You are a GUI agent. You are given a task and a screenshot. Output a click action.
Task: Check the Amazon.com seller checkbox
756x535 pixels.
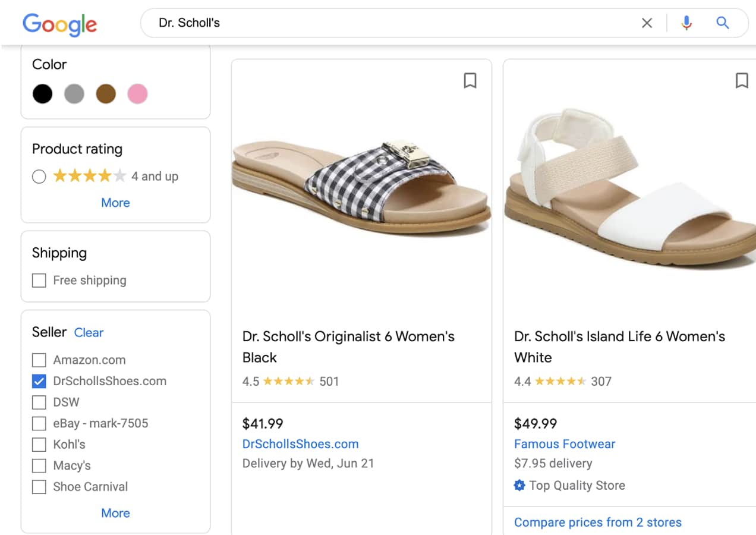[39, 360]
